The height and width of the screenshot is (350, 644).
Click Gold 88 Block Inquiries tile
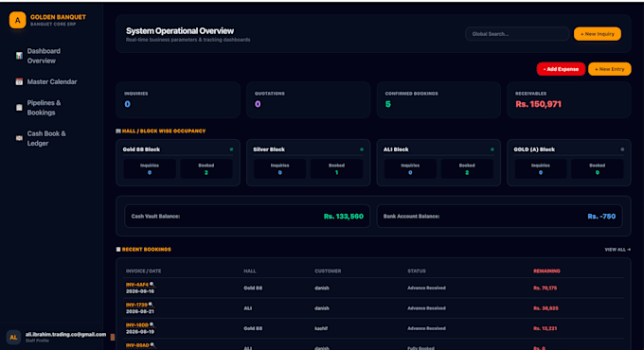point(150,168)
